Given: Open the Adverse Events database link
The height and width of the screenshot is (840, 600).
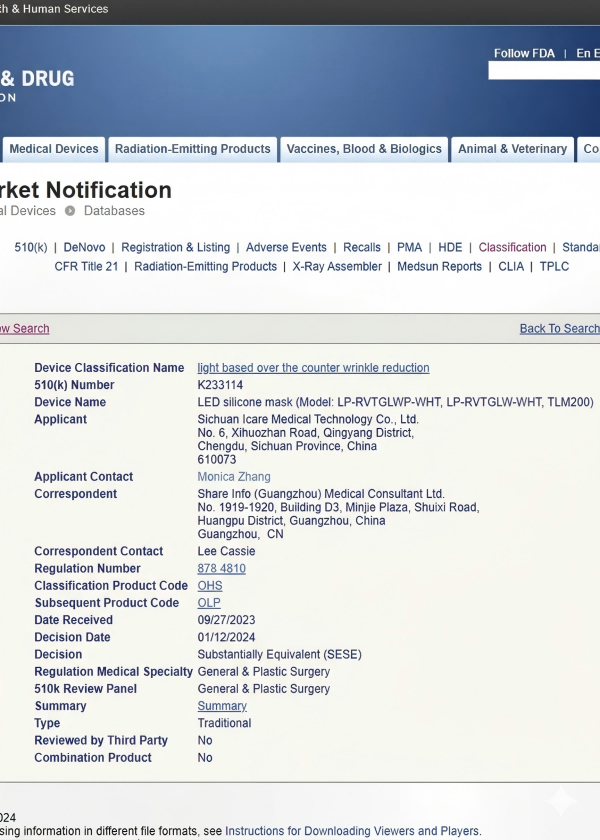Looking at the screenshot, I should (286, 247).
